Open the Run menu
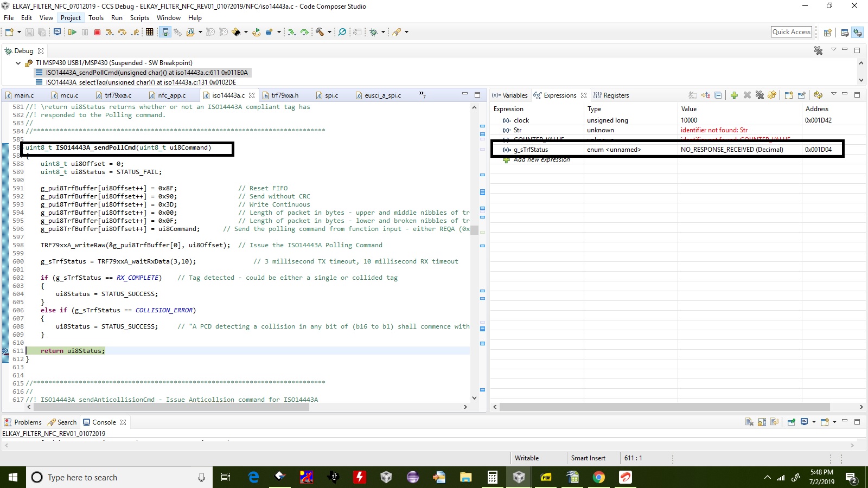Image resolution: width=868 pixels, height=488 pixels. click(x=117, y=18)
